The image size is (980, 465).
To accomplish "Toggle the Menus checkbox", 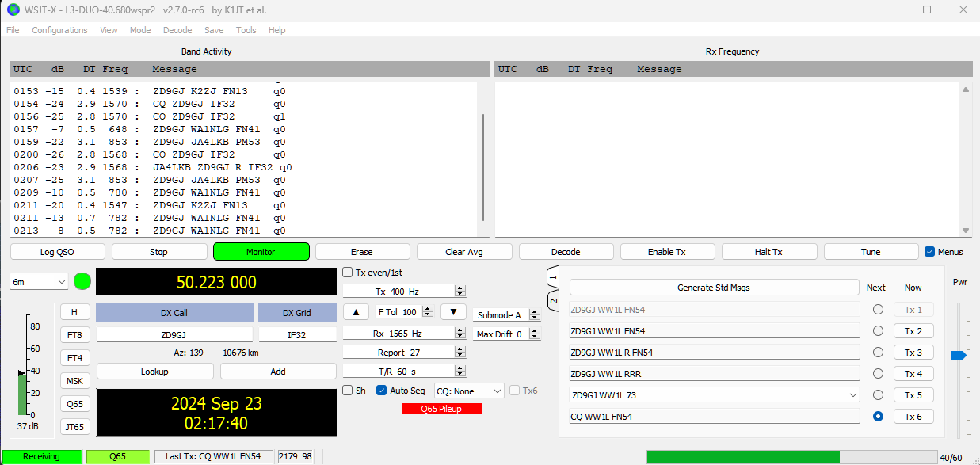I will pyautogui.click(x=930, y=252).
